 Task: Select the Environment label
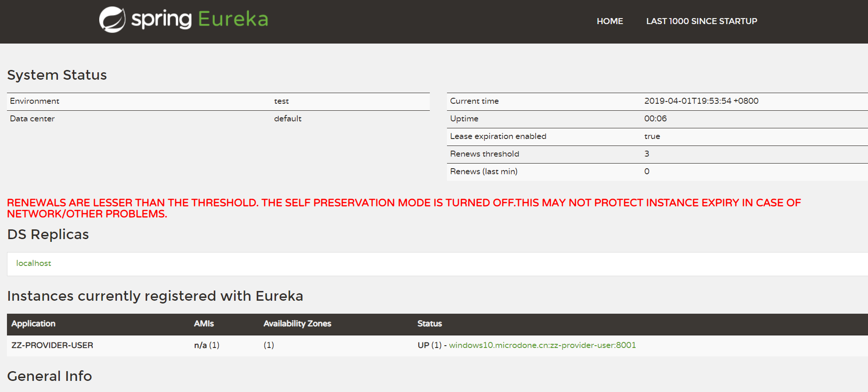[x=35, y=101]
